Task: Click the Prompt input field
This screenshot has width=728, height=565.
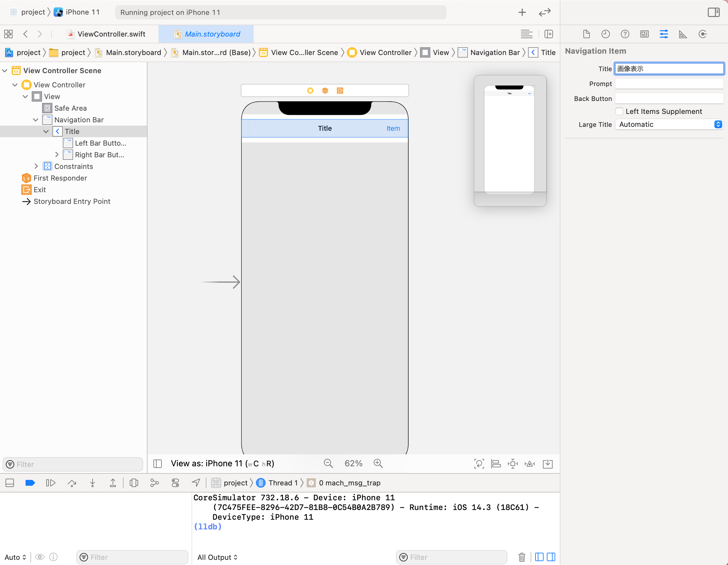Action: (669, 84)
